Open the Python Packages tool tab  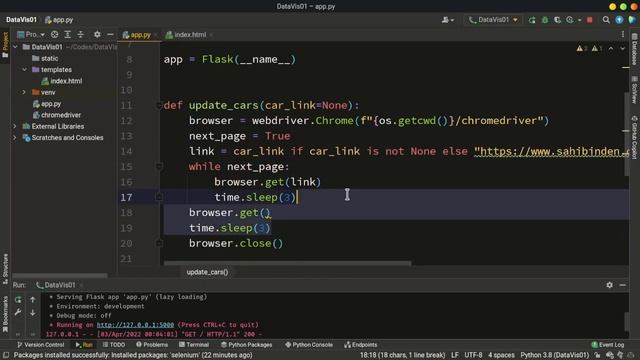[x=246, y=345]
